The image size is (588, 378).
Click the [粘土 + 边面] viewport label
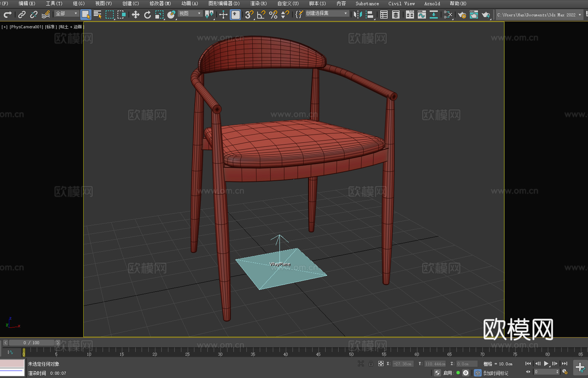(71, 27)
